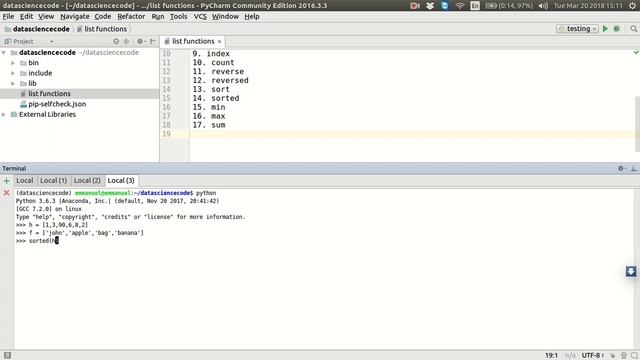Open the VCS menu
The width and height of the screenshot is (640, 360).
coord(200,16)
